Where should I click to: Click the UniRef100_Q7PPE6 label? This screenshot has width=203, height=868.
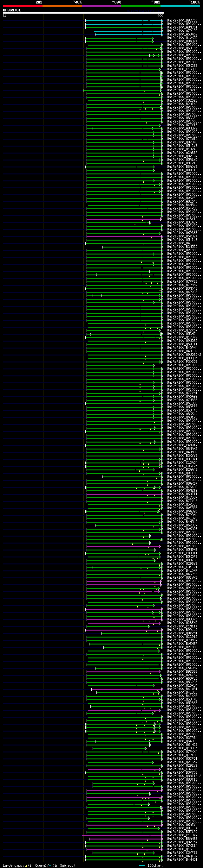(x=182, y=282)
